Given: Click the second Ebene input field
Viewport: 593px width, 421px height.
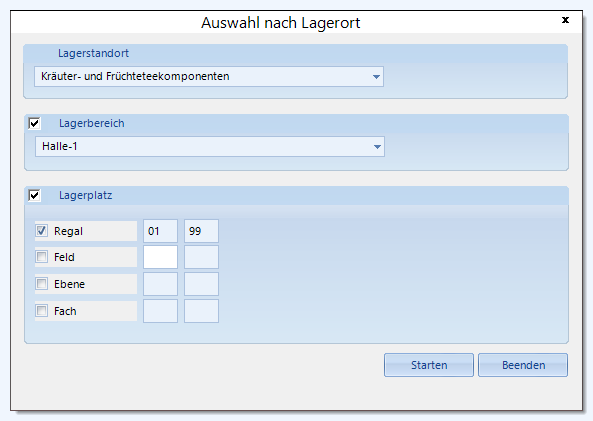Looking at the screenshot, I should coord(201,284).
